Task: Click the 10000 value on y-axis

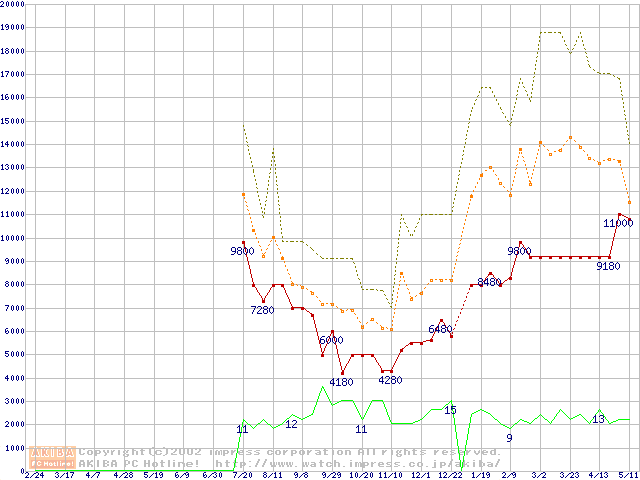Action: click(x=13, y=238)
